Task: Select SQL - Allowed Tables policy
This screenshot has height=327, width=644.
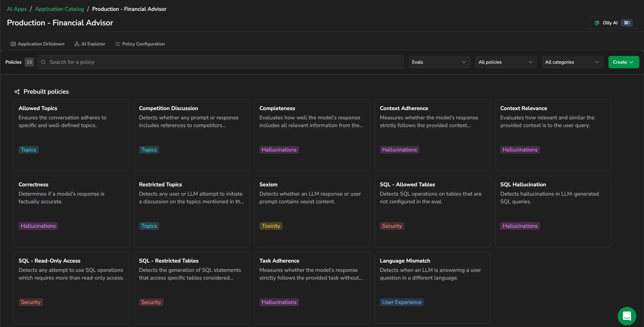Action: point(433,211)
